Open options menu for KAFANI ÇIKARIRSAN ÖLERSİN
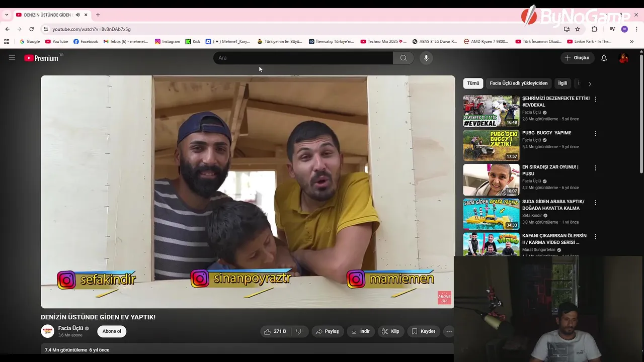This screenshot has width=644, height=362. click(595, 236)
